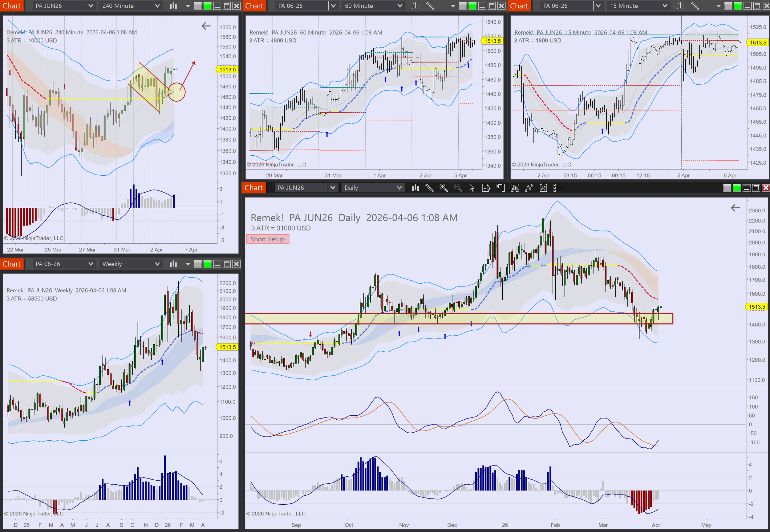770x532 pixels.
Task: Expand toolbar overflow arrow on 60 Minute chart
Action: tap(453, 6)
